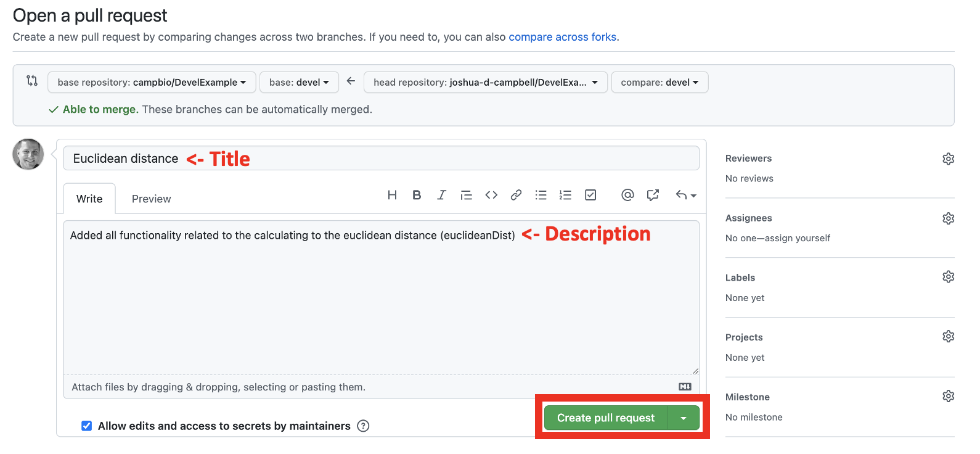The image size is (980, 454).
Task: Insert a heading with the H icon
Action: 392,195
